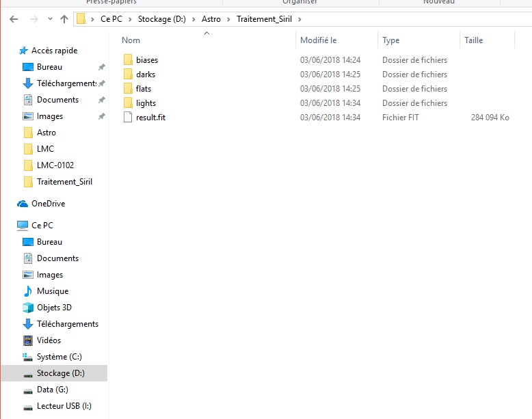Click the Musique music note icon
Image resolution: width=532 pixels, height=419 pixels.
[x=28, y=290]
